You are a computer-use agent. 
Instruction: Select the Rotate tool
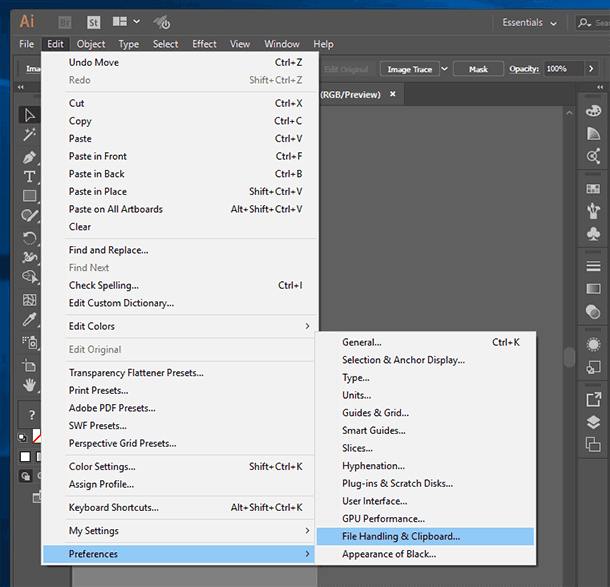coord(29,238)
